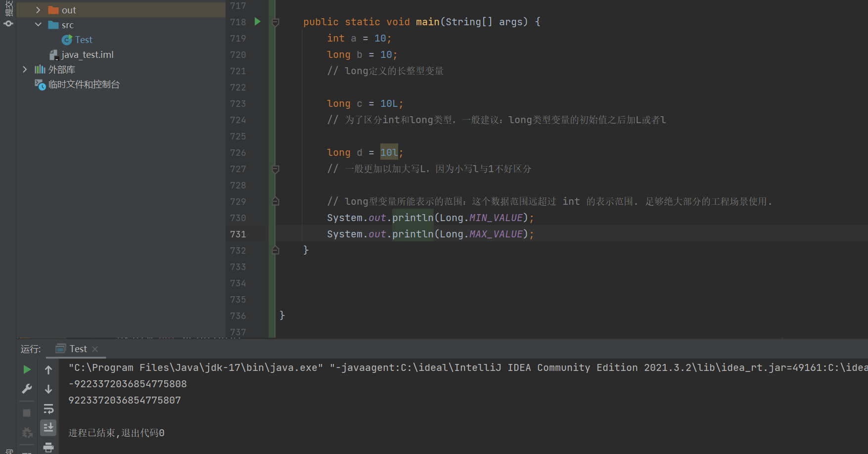The height and width of the screenshot is (454, 868).
Task: Select the Test class in project tree
Action: (x=84, y=40)
